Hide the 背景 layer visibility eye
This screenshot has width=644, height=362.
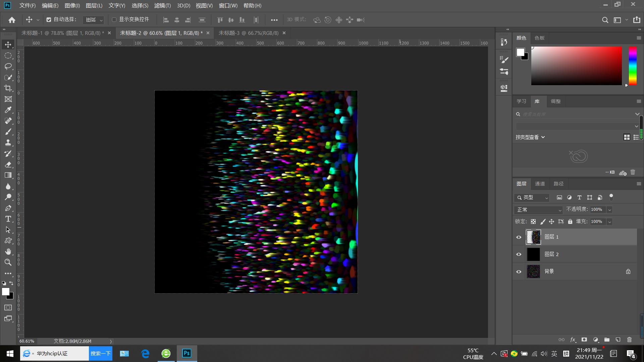click(519, 272)
